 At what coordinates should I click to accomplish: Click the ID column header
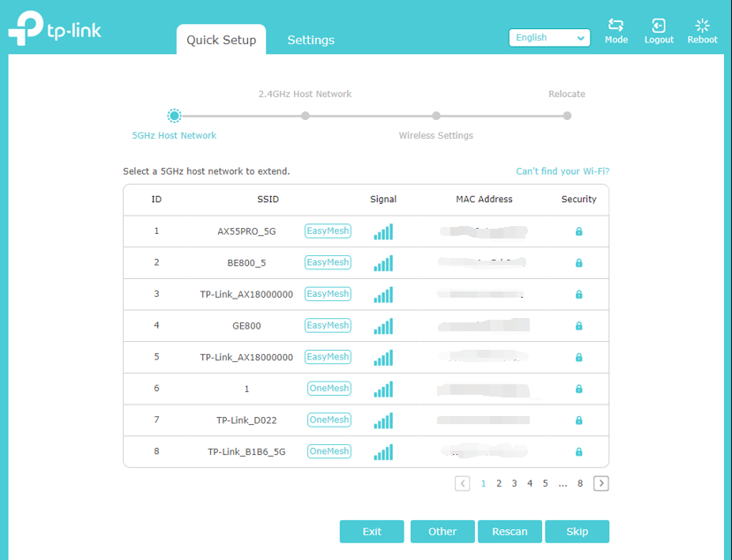(x=156, y=200)
